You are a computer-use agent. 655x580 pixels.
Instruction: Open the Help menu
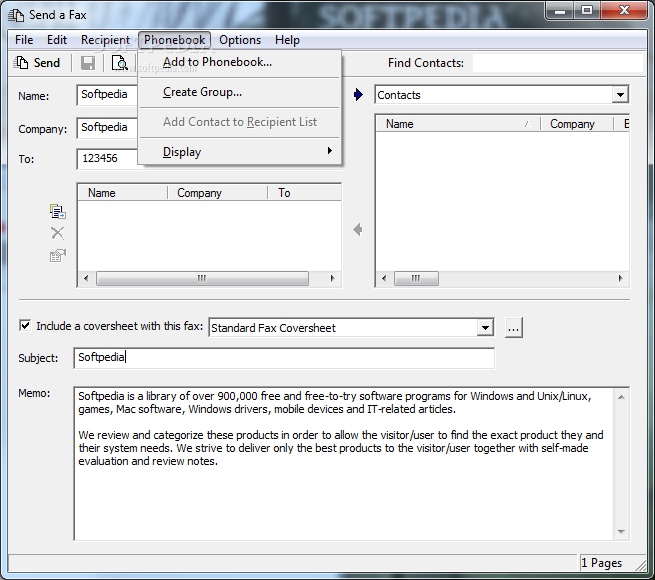[287, 40]
